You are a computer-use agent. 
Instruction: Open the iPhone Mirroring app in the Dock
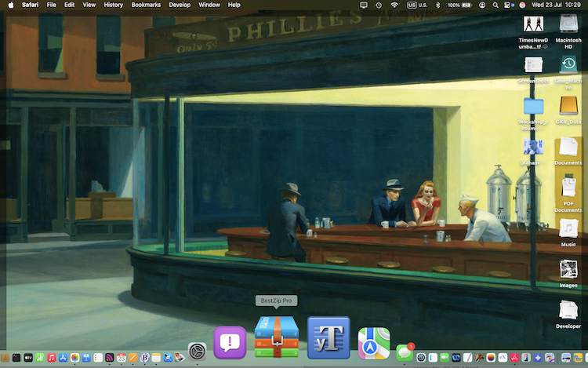pyautogui.click(x=526, y=358)
